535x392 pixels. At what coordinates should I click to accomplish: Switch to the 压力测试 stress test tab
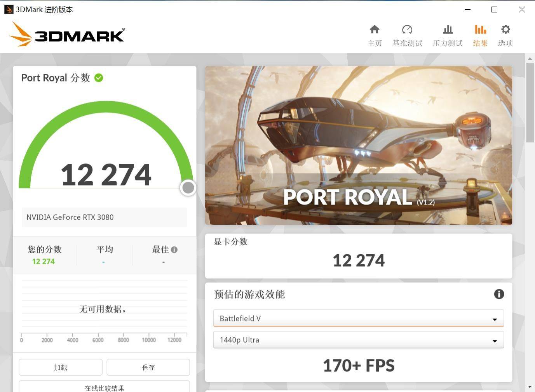point(448,35)
